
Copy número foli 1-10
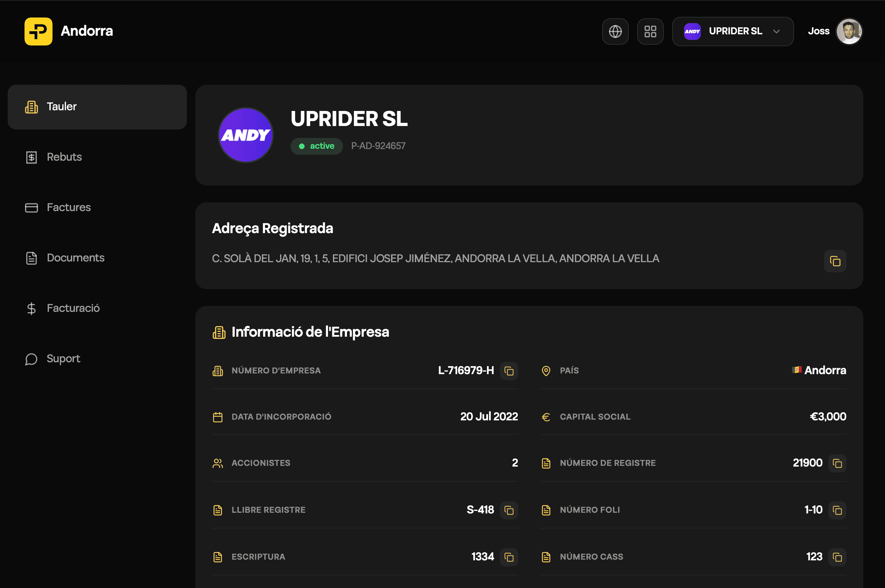(837, 510)
